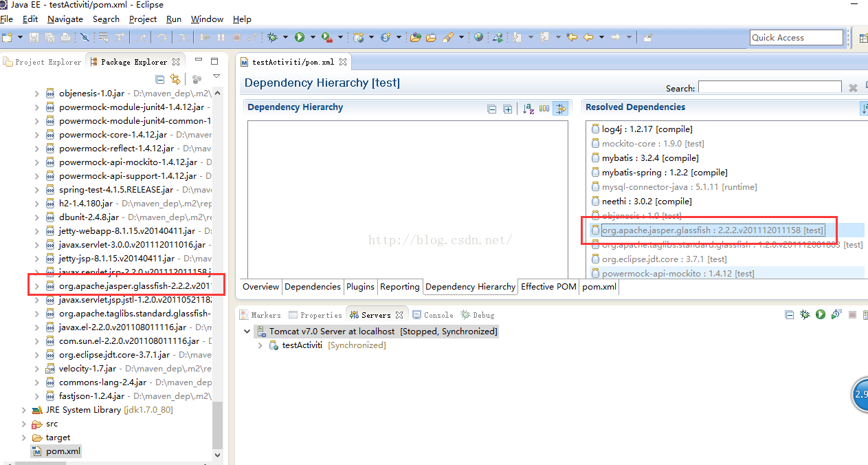Open the Markers view tab
The height and width of the screenshot is (465, 868).
tap(260, 315)
